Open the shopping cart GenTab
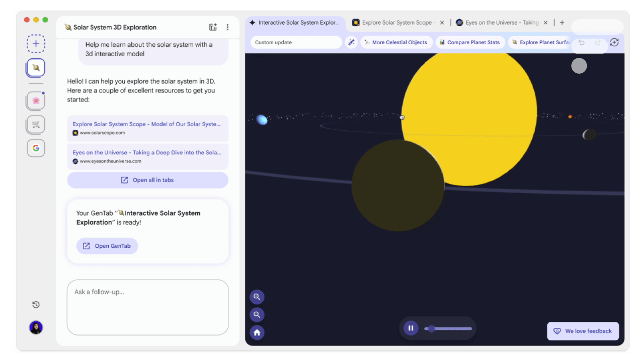The height and width of the screenshot is (362, 644). coord(35,125)
